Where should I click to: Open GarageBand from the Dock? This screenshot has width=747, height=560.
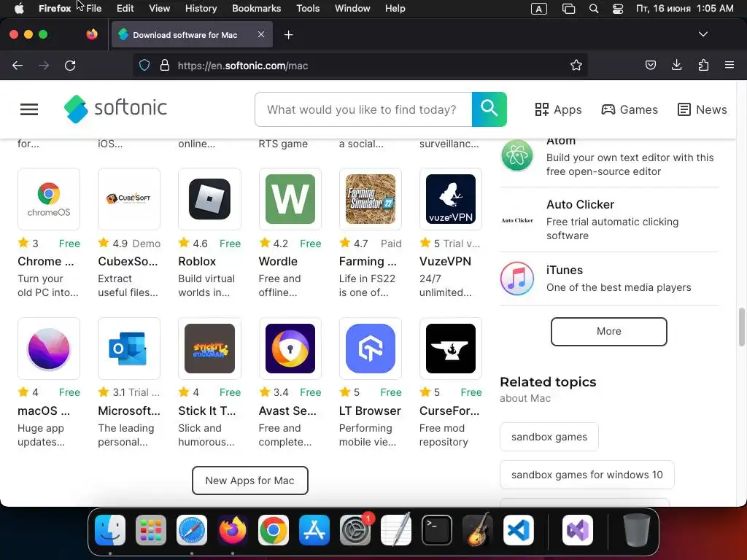478,530
